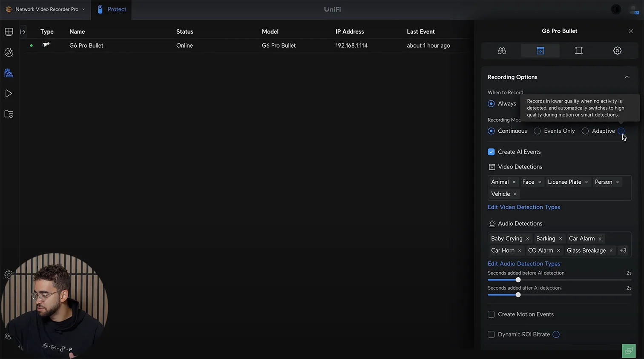Close the G6 Pro Bullet panel
The height and width of the screenshot is (359, 644).
(631, 31)
